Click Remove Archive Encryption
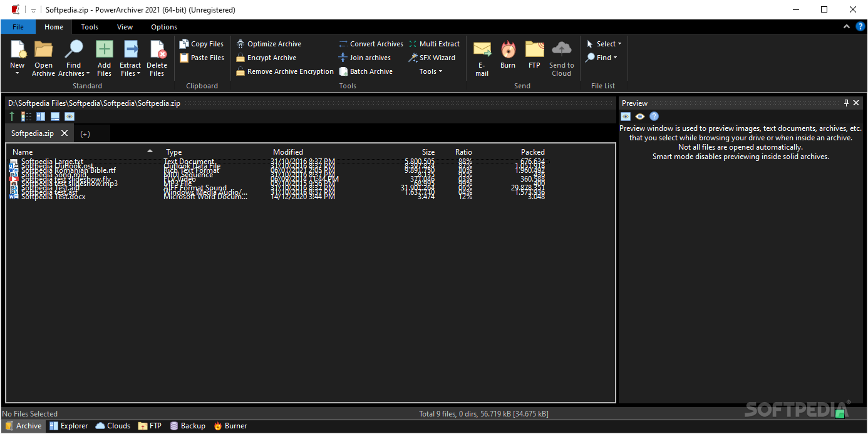 point(285,71)
